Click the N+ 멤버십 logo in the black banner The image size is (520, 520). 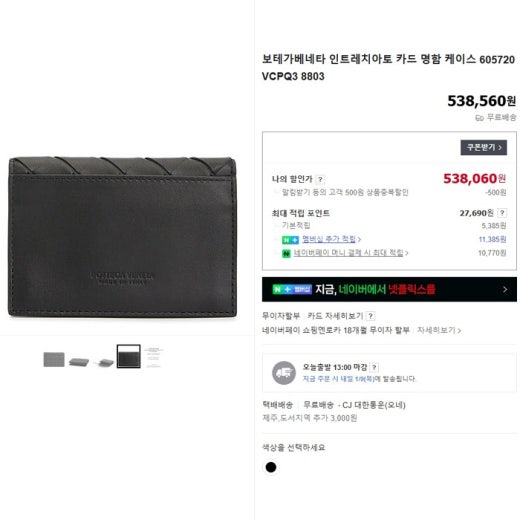tap(292, 289)
